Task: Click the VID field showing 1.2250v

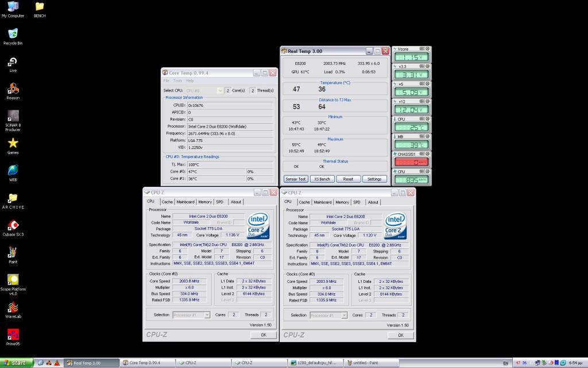Action: coord(230,147)
